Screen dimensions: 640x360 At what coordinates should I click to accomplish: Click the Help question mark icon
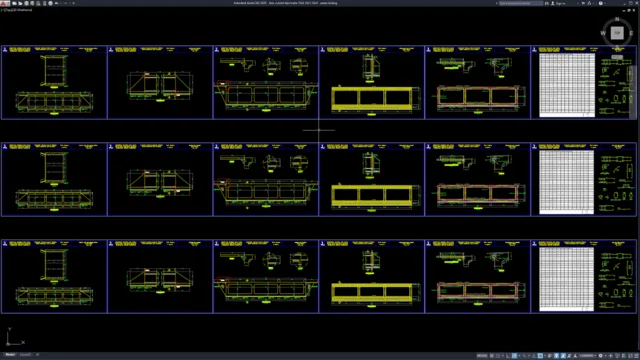601,3
